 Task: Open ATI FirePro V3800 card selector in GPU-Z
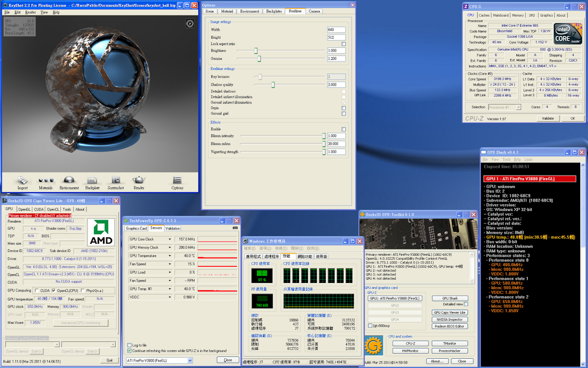point(159,361)
